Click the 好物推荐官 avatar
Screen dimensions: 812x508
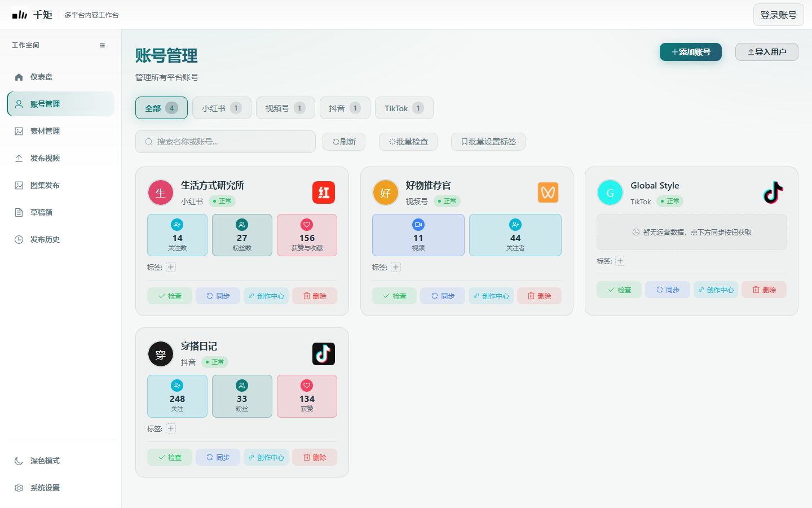[386, 193]
